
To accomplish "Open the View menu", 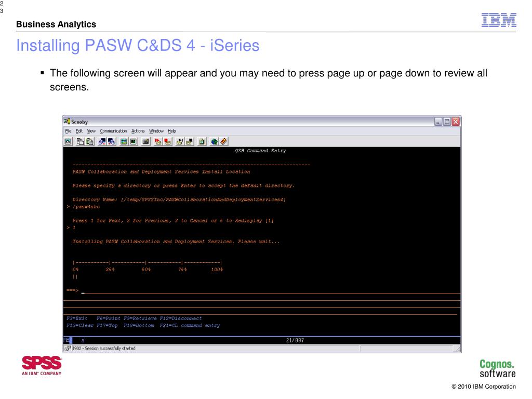I will click(91, 131).
